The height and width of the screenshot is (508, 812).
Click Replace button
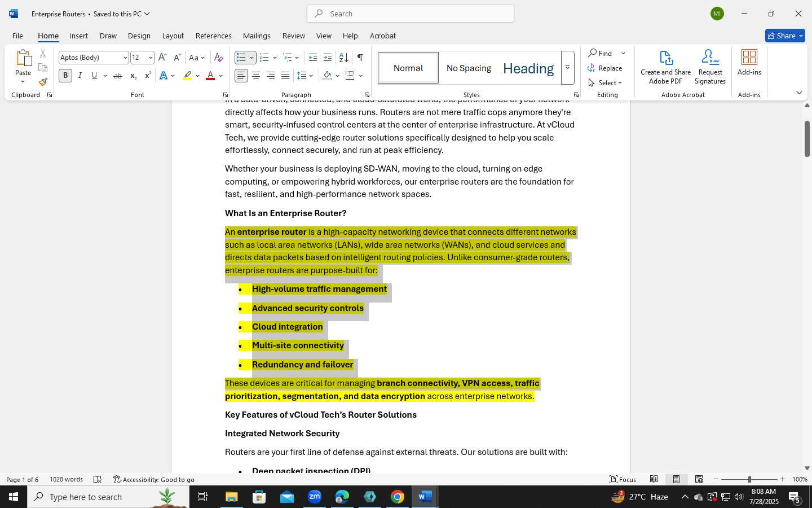[x=605, y=68]
